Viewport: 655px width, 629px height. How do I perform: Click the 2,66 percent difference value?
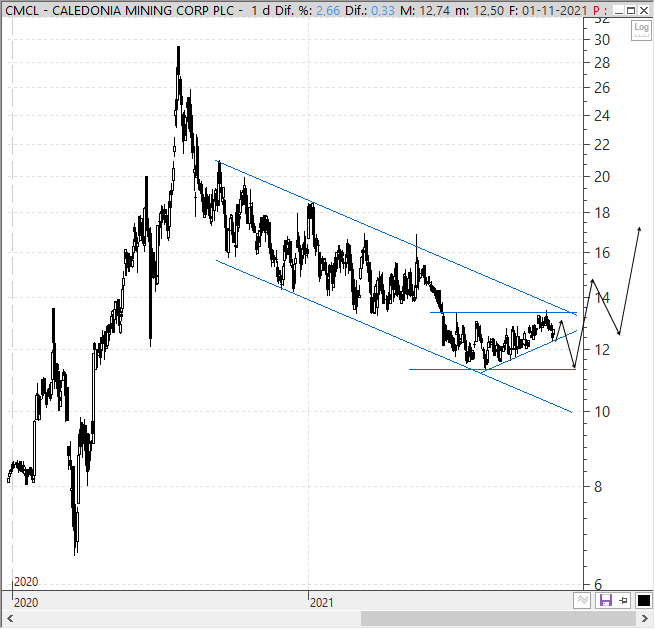click(328, 10)
